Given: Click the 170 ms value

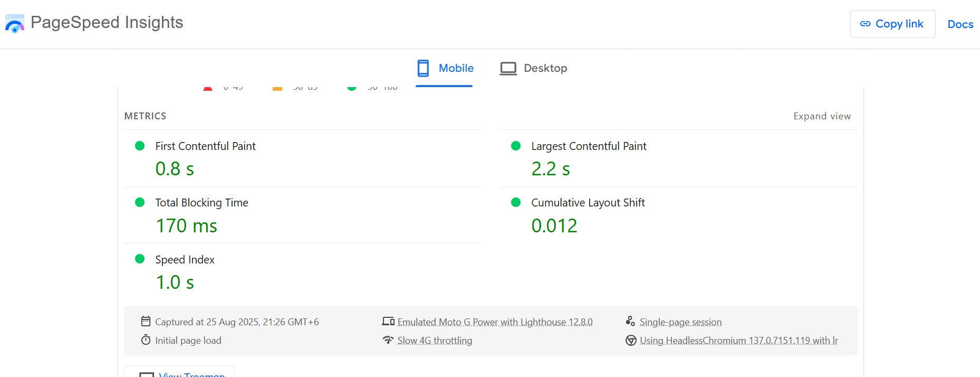Looking at the screenshot, I should pyautogui.click(x=186, y=226).
